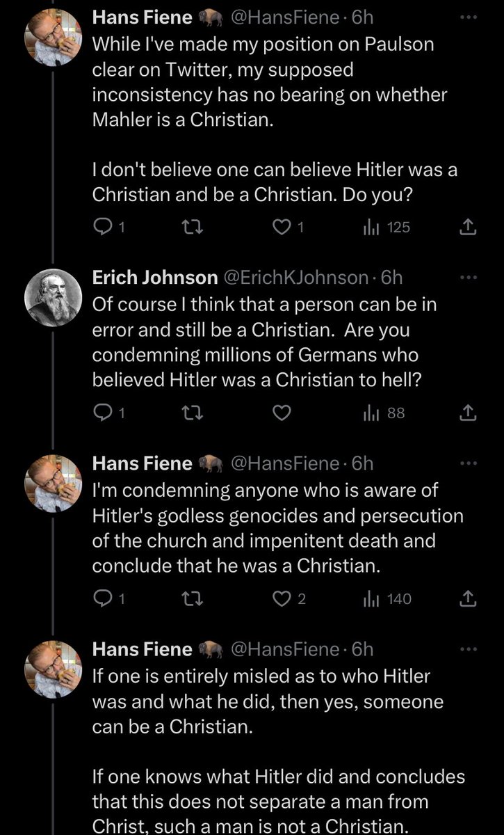Open more options on Erich Johnson's tweet
504x835 pixels.
tap(470, 277)
